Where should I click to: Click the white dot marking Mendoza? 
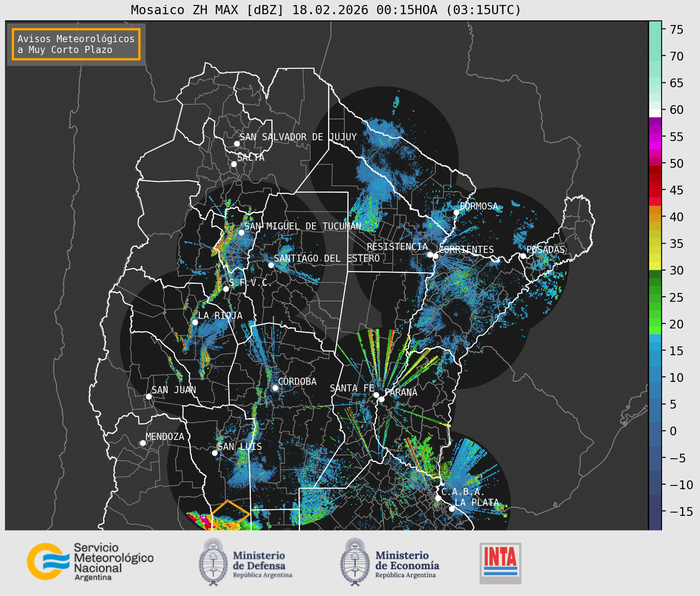(x=143, y=443)
